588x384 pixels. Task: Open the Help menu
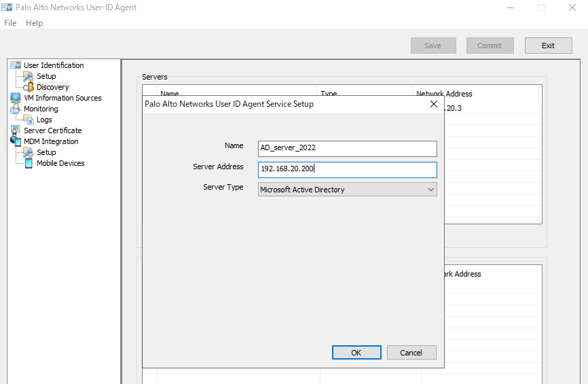34,23
